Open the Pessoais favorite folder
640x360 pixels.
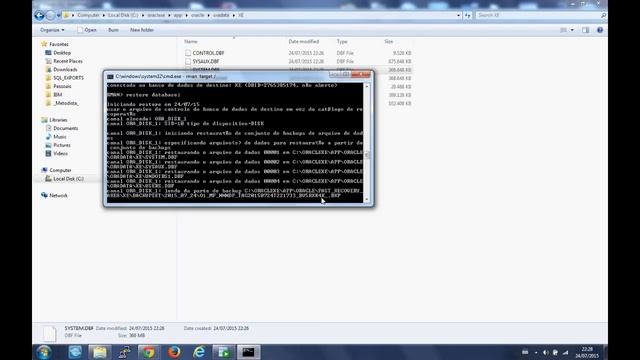pyautogui.click(x=62, y=86)
